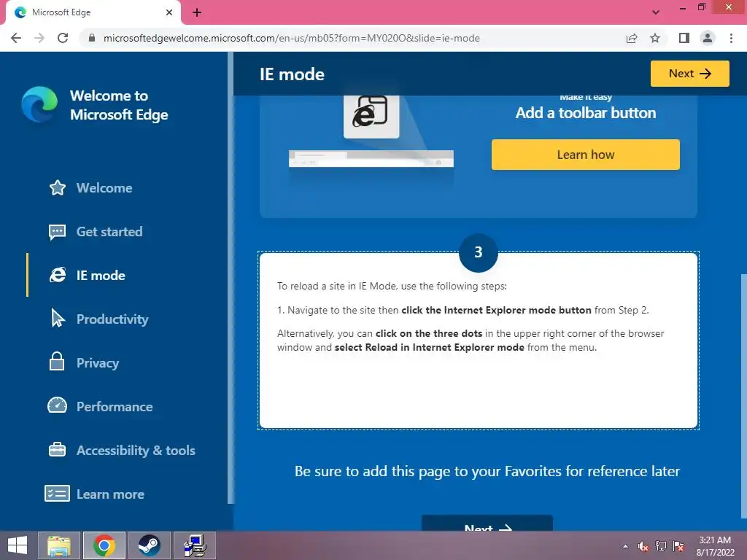
Task: Open Steam from taskbar
Action: tap(149, 545)
